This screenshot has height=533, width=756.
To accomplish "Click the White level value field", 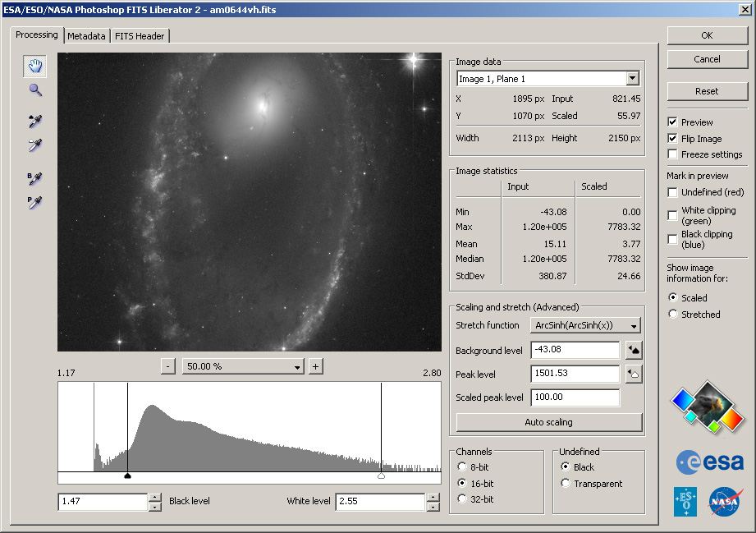I will (x=380, y=502).
